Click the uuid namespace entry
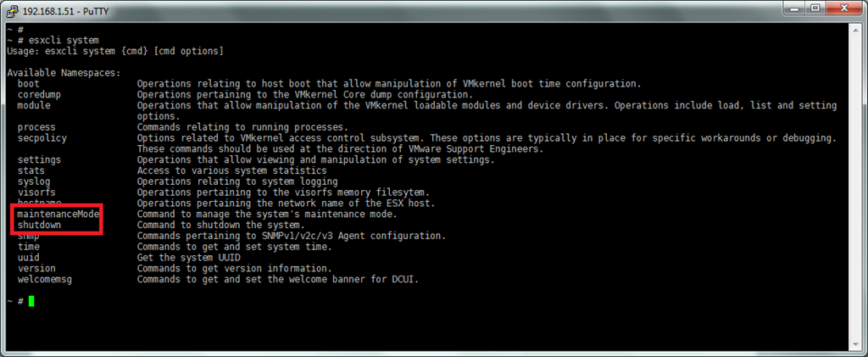Viewport: 868px width, 357px height. [x=28, y=257]
